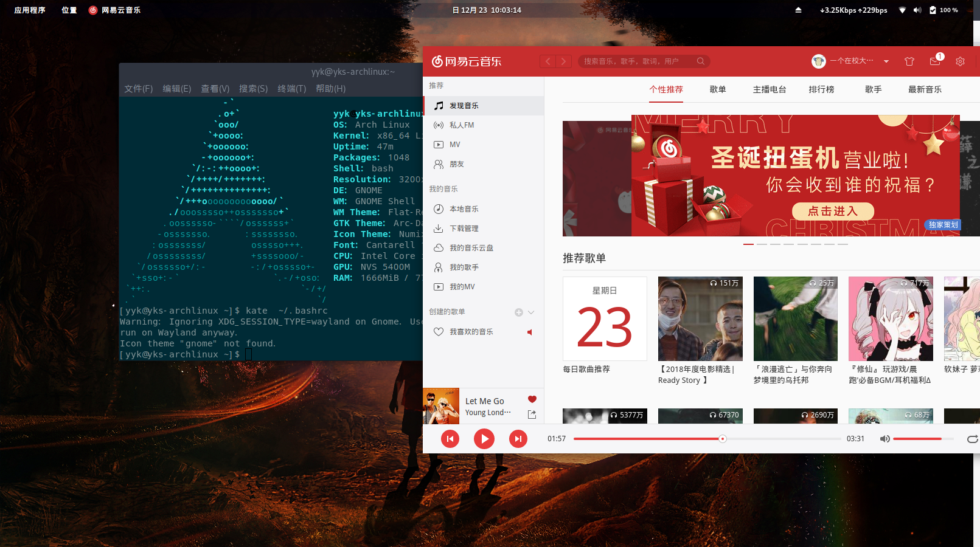
Task: Open 我喜欢的音乐 playlist
Action: 484,332
